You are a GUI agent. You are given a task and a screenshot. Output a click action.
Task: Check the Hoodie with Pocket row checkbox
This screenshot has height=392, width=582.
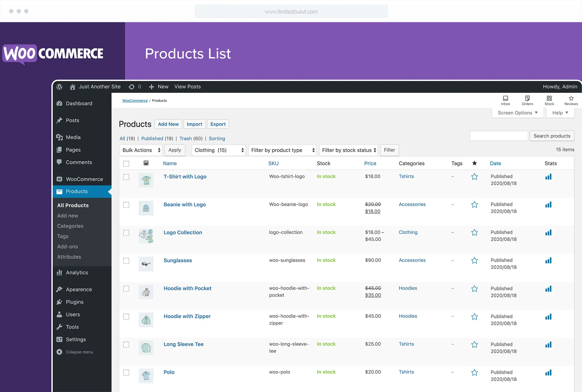126,289
